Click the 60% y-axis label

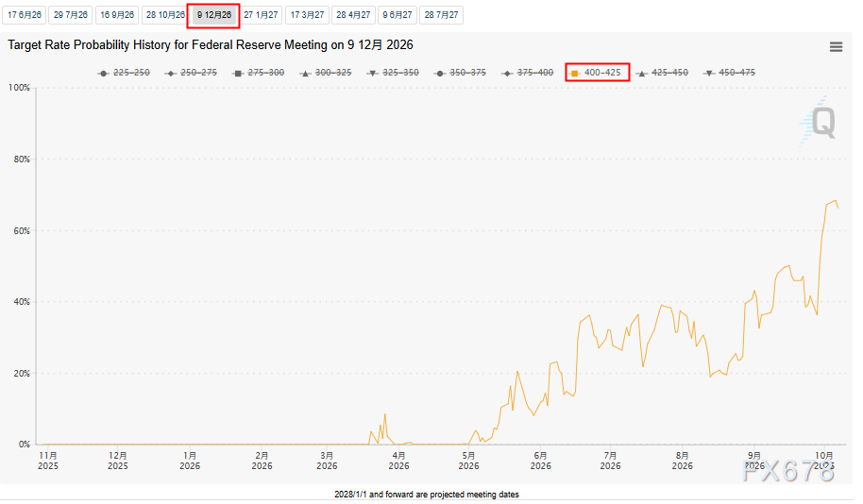coord(22,230)
